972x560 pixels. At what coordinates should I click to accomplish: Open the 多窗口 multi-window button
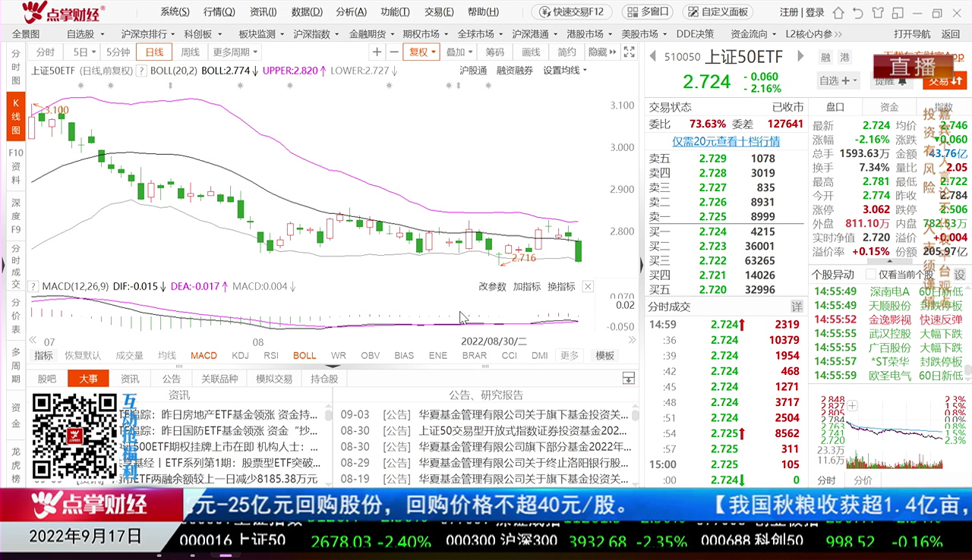pyautogui.click(x=649, y=12)
